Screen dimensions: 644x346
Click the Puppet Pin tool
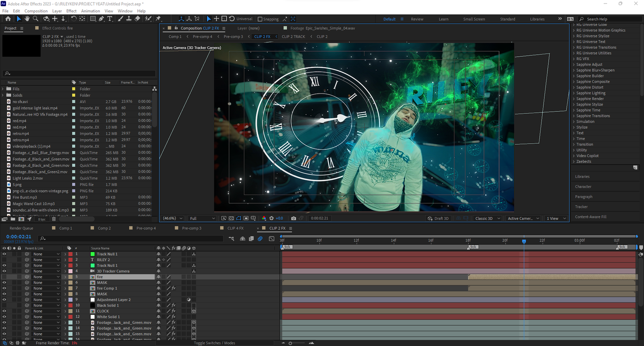(158, 19)
